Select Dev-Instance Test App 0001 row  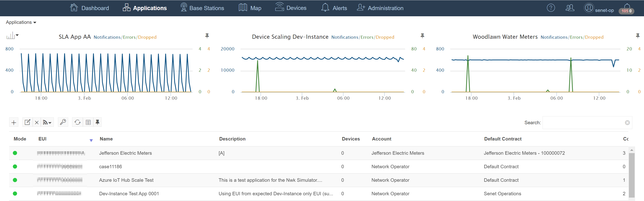click(x=319, y=194)
